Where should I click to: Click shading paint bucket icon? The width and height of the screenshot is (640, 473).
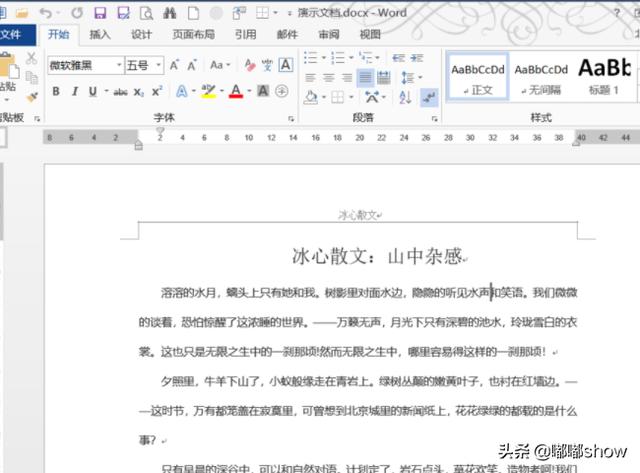(x=311, y=97)
